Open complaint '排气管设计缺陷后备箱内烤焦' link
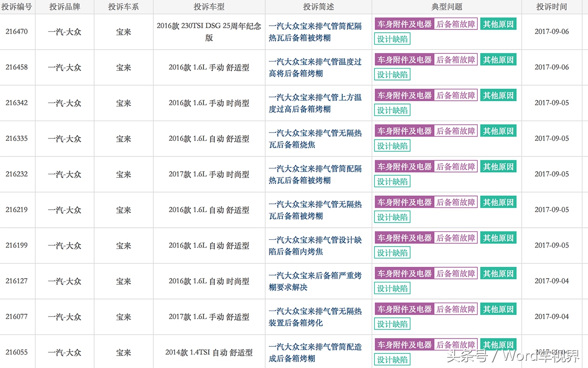The width and height of the screenshot is (588, 368). coord(315,246)
